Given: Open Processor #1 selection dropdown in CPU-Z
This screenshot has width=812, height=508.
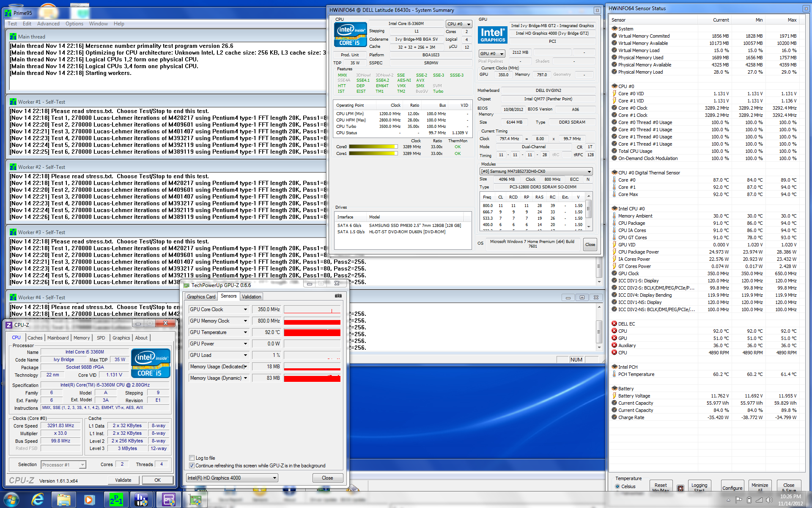Looking at the screenshot, I should click(x=63, y=465).
